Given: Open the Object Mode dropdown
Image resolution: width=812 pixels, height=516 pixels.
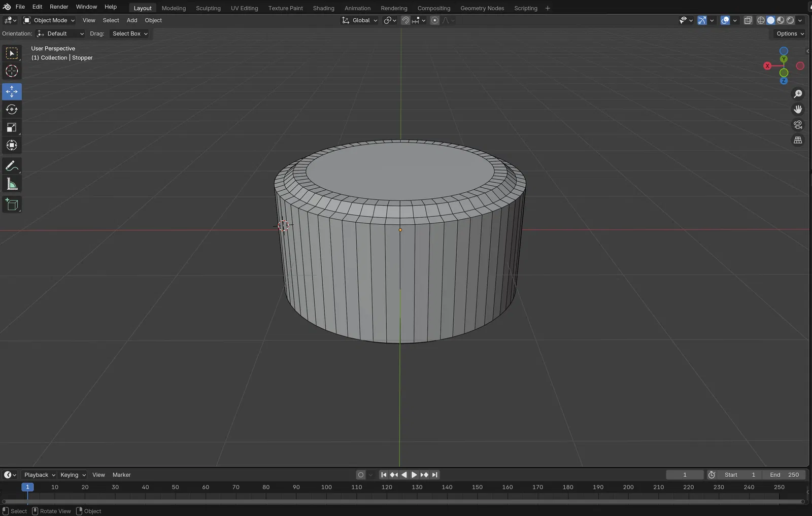Looking at the screenshot, I should point(49,20).
